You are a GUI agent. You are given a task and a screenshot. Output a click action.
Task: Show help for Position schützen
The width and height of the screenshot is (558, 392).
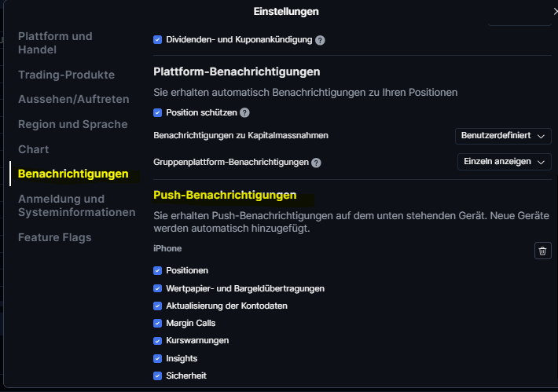(244, 113)
